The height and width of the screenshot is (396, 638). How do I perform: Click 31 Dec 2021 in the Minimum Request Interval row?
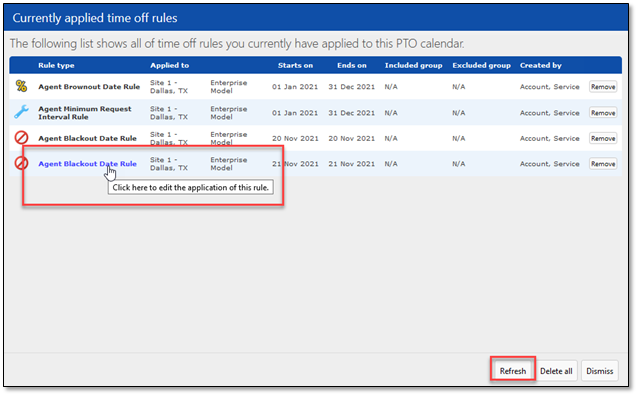352,113
